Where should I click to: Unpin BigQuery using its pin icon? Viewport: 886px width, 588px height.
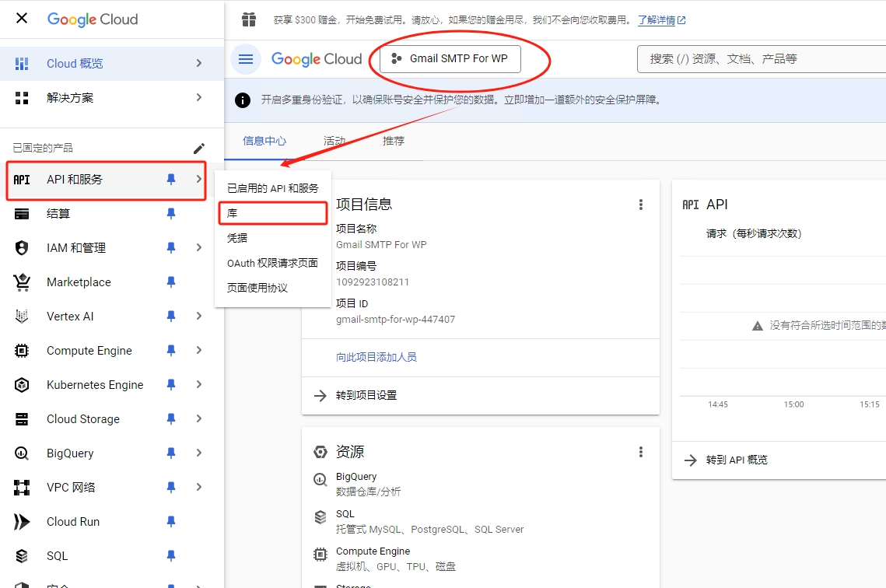click(x=170, y=453)
